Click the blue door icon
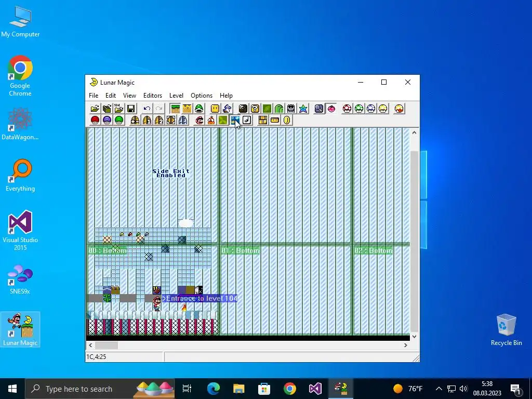Screen dimensions: 532x399 coord(182,120)
